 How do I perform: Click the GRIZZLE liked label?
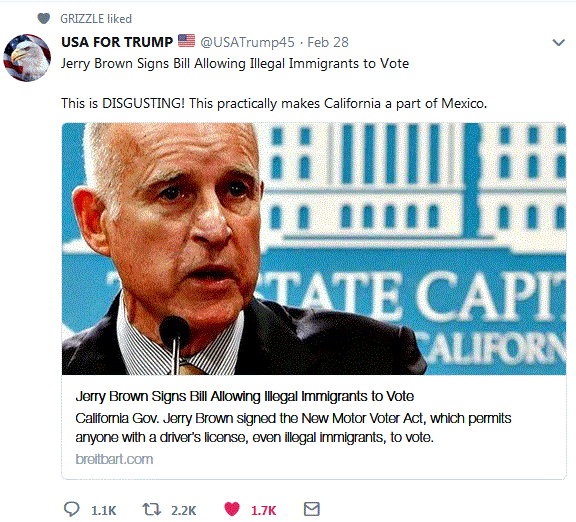pyautogui.click(x=96, y=19)
